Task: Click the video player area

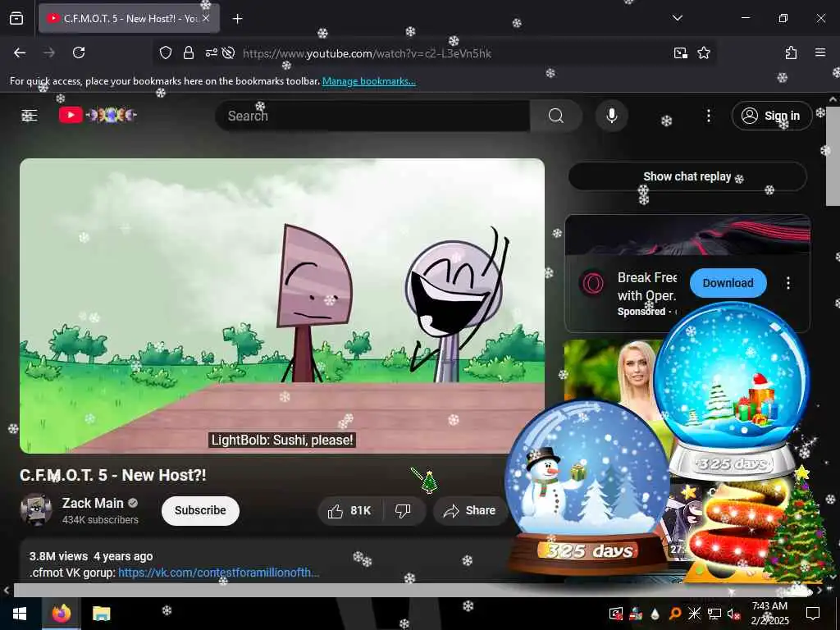Action: (x=282, y=306)
